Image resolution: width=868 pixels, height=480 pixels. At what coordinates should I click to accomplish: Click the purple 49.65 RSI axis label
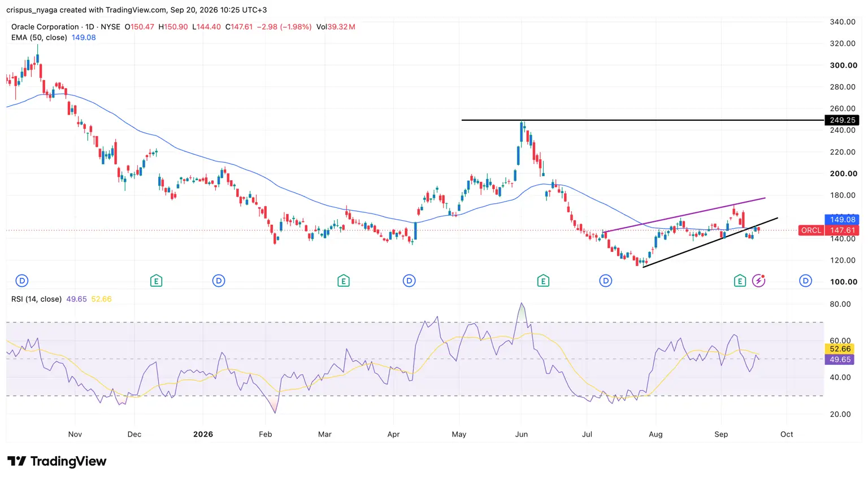point(840,360)
